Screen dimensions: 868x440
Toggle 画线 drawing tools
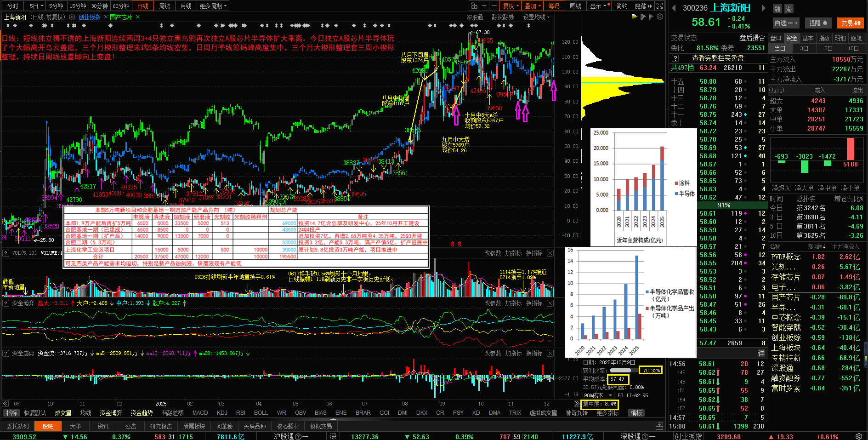coord(575,6)
